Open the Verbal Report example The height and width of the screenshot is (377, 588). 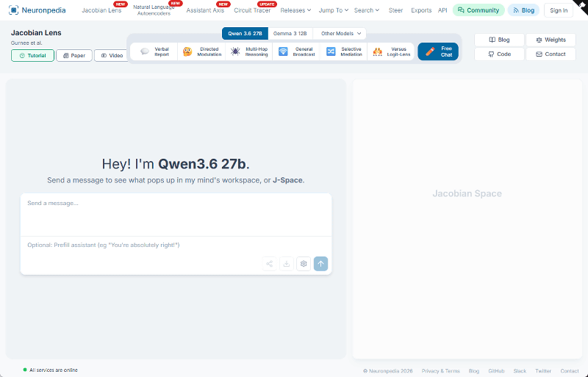click(x=154, y=51)
